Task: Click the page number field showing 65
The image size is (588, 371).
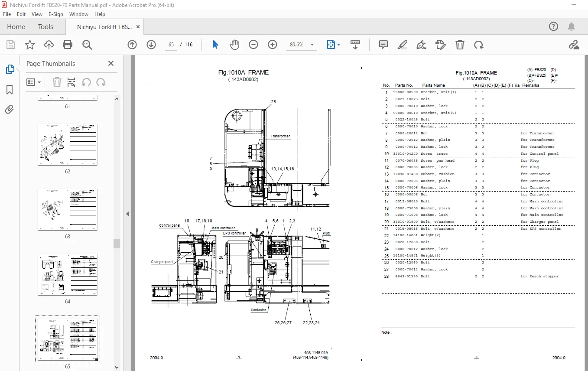Action: point(171,45)
